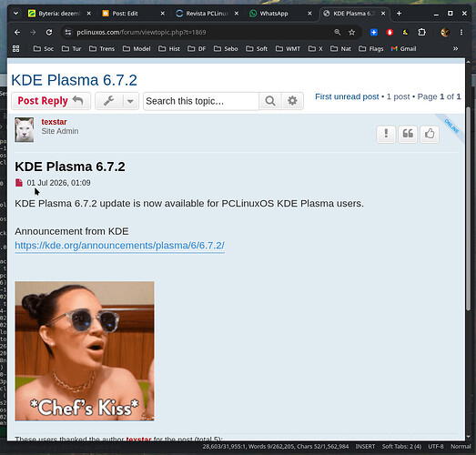Image resolution: width=476 pixels, height=455 pixels.
Task: Open the Tur bookmarks folder
Action: tap(71, 48)
